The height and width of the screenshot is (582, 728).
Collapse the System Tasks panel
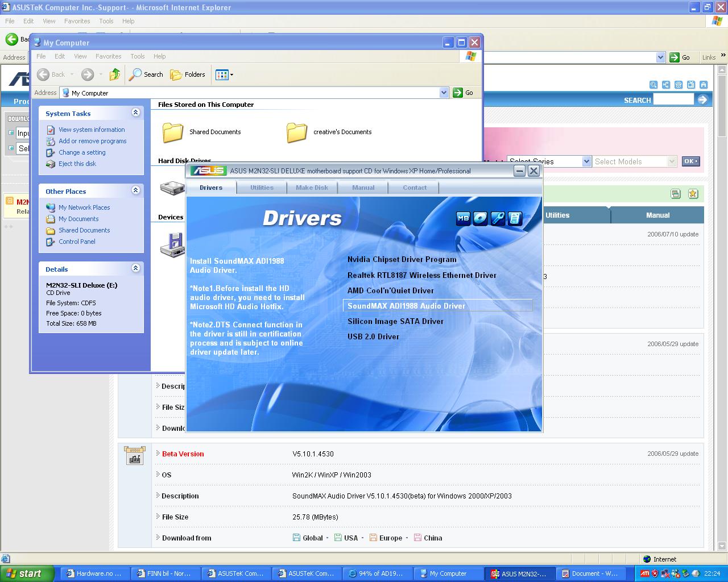click(x=135, y=113)
